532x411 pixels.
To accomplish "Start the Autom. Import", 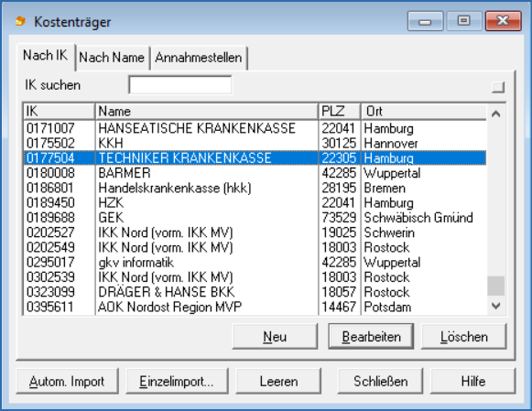I will pyautogui.click(x=67, y=382).
